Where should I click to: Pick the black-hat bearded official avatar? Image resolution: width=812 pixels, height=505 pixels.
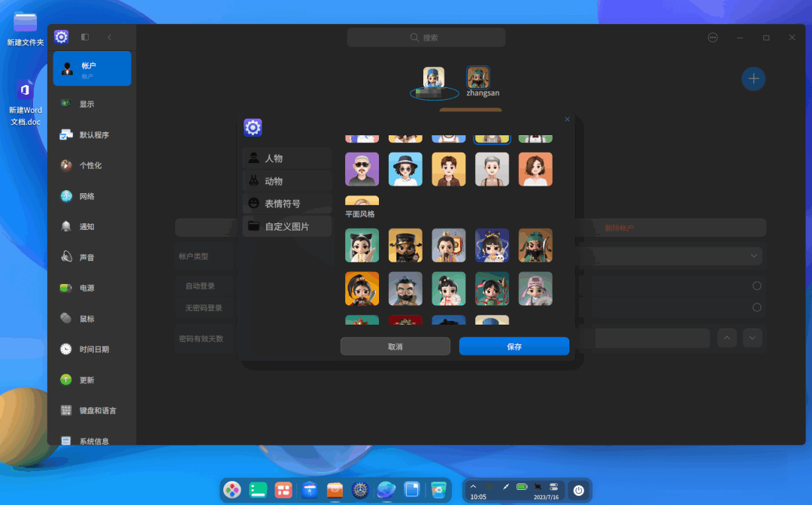pyautogui.click(x=405, y=245)
